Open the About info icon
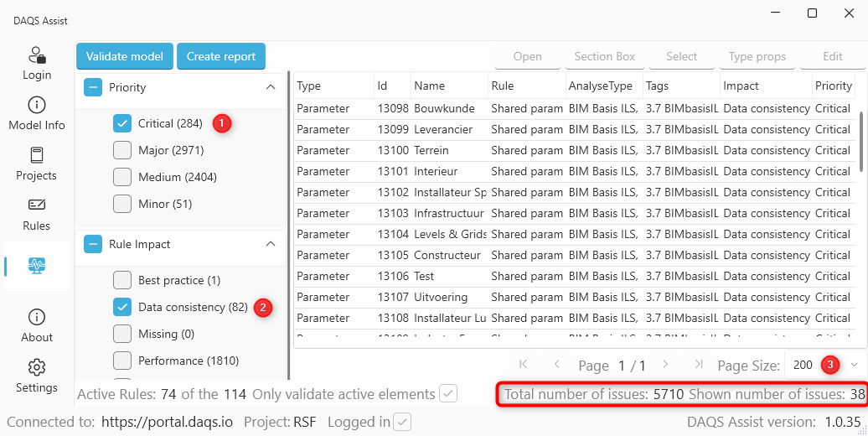Viewport: 868px width, 436px height. (x=37, y=318)
